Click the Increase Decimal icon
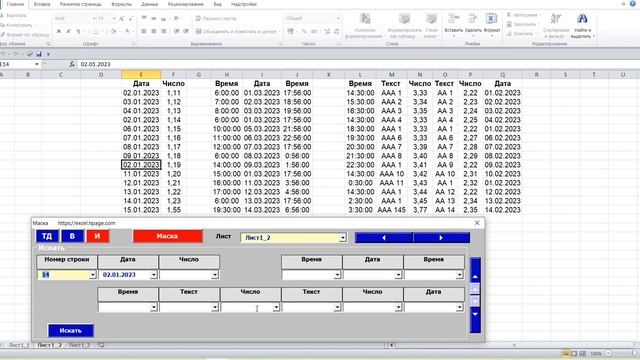 [x=327, y=31]
